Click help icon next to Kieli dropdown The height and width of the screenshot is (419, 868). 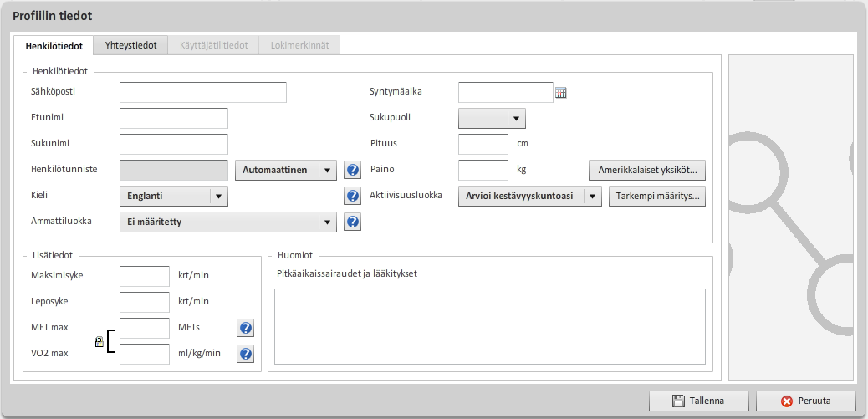pos(353,196)
